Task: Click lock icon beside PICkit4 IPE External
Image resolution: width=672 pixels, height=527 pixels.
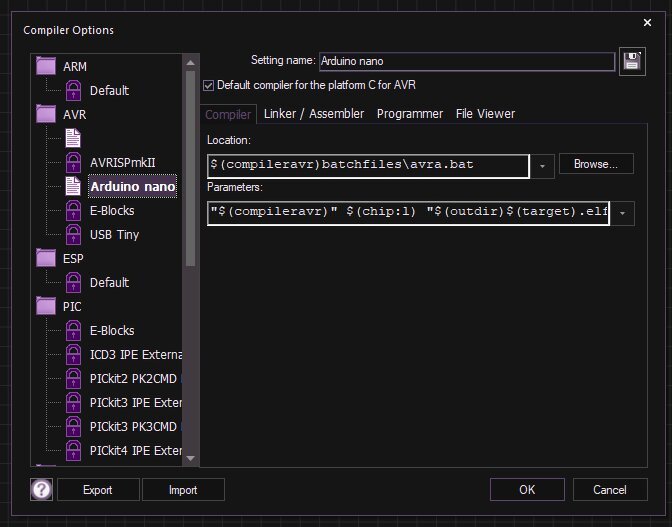Action: (73, 450)
